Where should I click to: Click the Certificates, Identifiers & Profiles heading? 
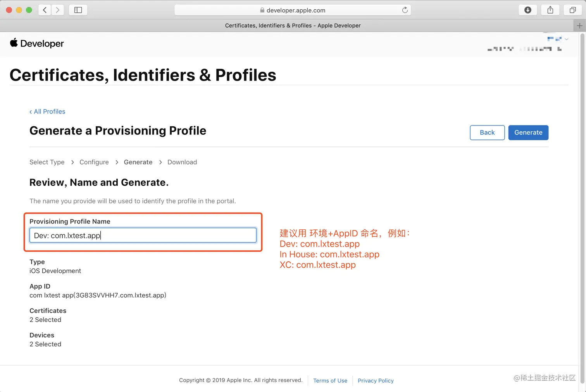(x=143, y=75)
